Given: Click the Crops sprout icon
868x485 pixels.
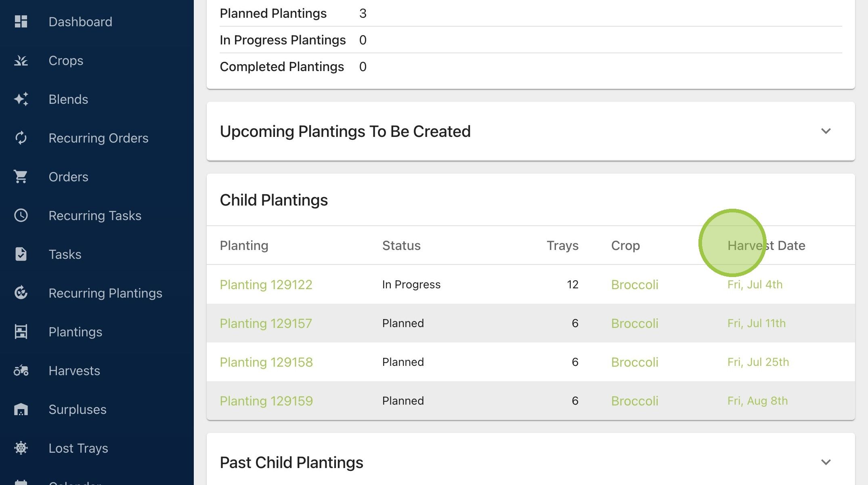Looking at the screenshot, I should coord(21,60).
